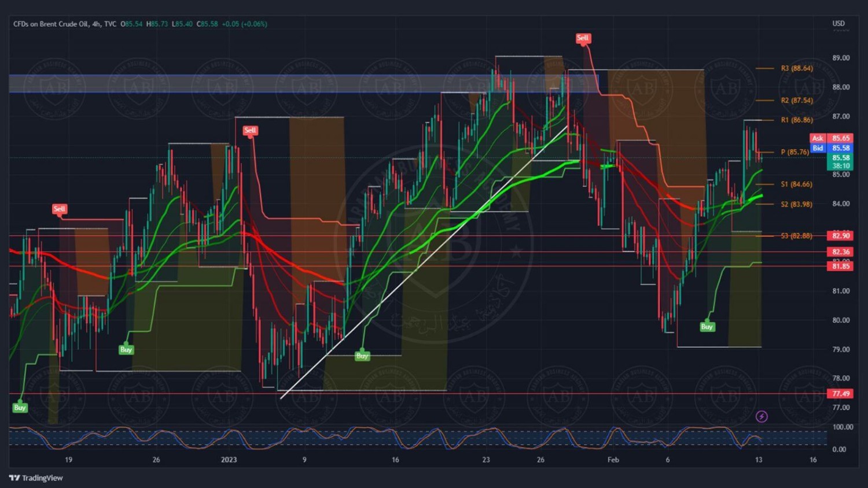Select the R3 (88.64) pivot label
Screen dimensions: 868x488
point(797,68)
